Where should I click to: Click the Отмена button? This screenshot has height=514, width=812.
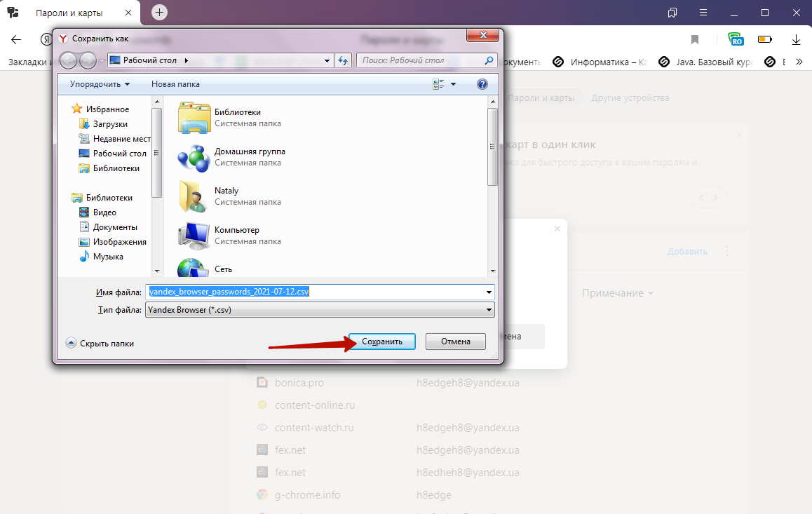click(x=455, y=341)
